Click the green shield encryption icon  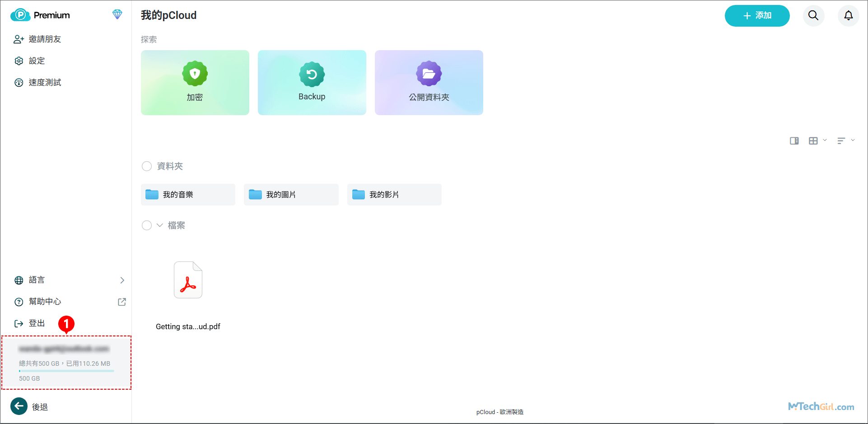195,74
